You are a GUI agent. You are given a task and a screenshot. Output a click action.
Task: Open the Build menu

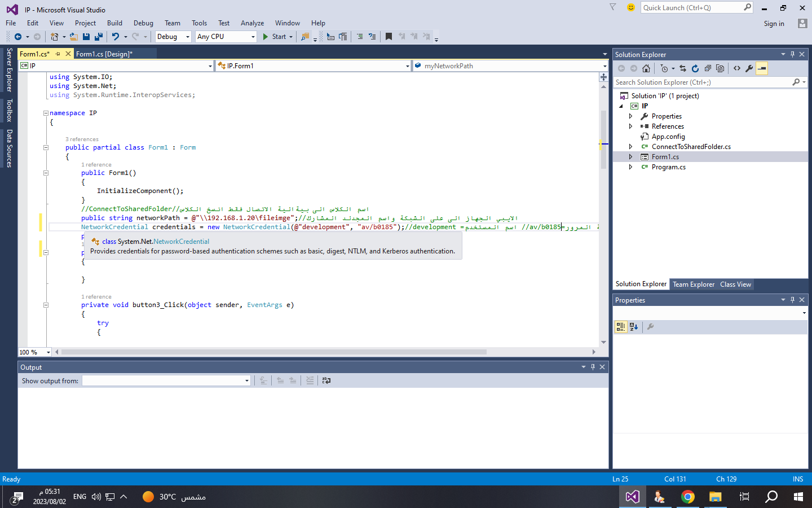(x=114, y=23)
